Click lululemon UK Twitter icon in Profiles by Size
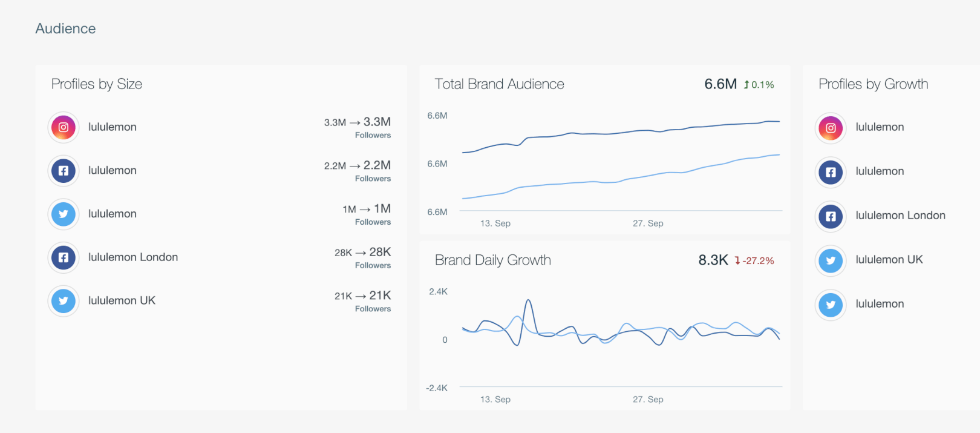This screenshot has width=980, height=433. [x=64, y=301]
